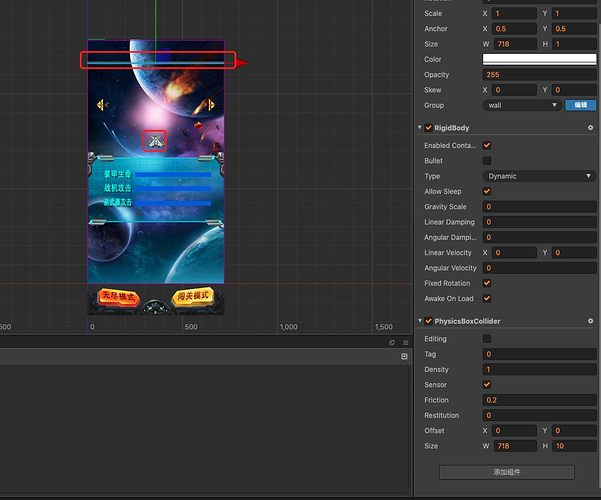Open the Type dropdown showing Dynamic
Viewport: 601px width, 500px height.
click(x=539, y=176)
